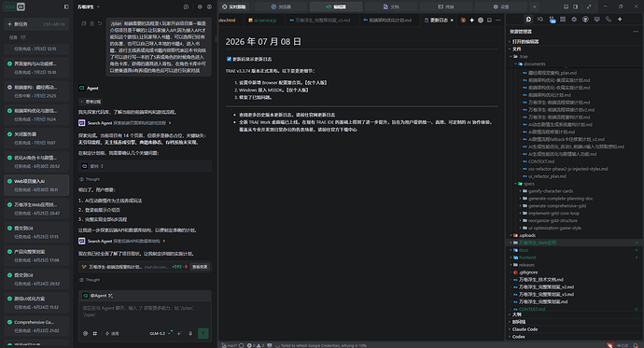The width and height of the screenshot is (644, 348).
Task: Switch to the terminal top tab
Action: pos(446,7)
